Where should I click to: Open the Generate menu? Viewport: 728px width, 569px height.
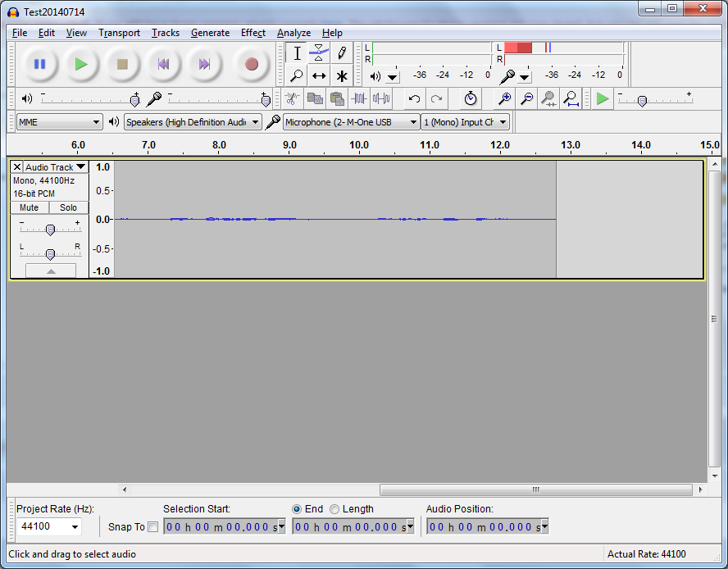click(x=211, y=33)
